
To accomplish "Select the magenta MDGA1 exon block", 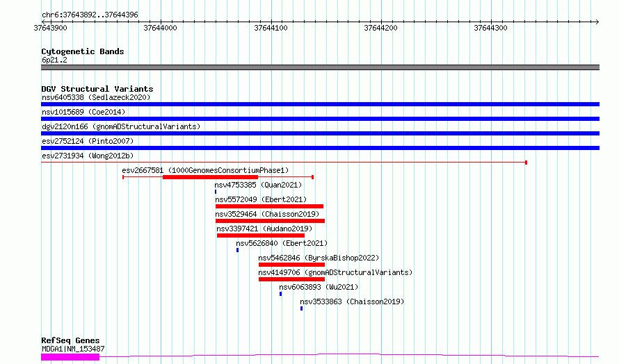I will click(70, 357).
